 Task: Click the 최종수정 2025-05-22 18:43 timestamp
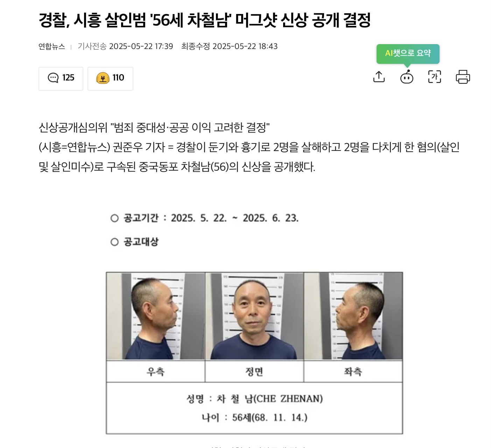point(230,47)
